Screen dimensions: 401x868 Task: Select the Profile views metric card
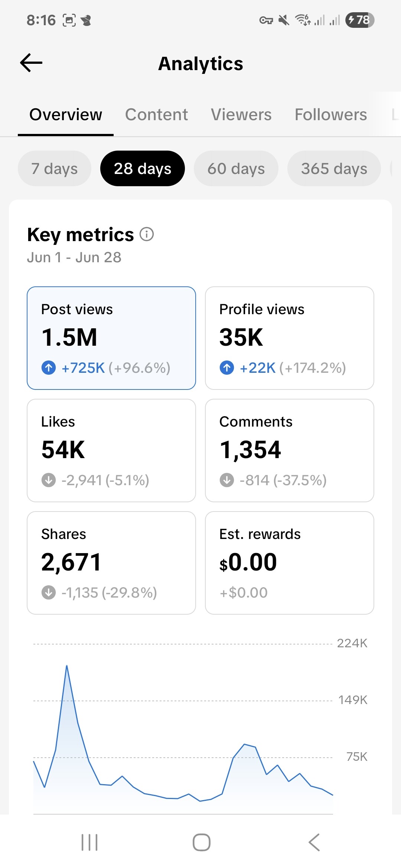(x=289, y=338)
